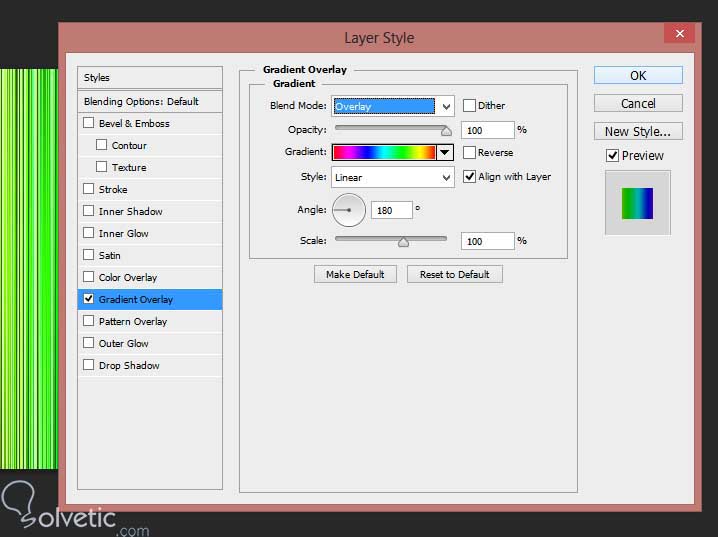Viewport: 718px width, 537px height.
Task: Enable the Contour checkbox
Action: pos(101,145)
